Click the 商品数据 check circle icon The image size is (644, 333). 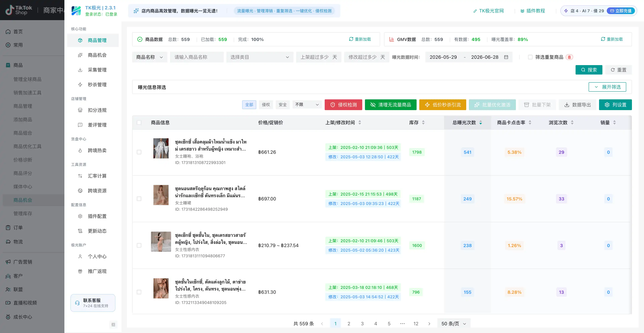[140, 39]
